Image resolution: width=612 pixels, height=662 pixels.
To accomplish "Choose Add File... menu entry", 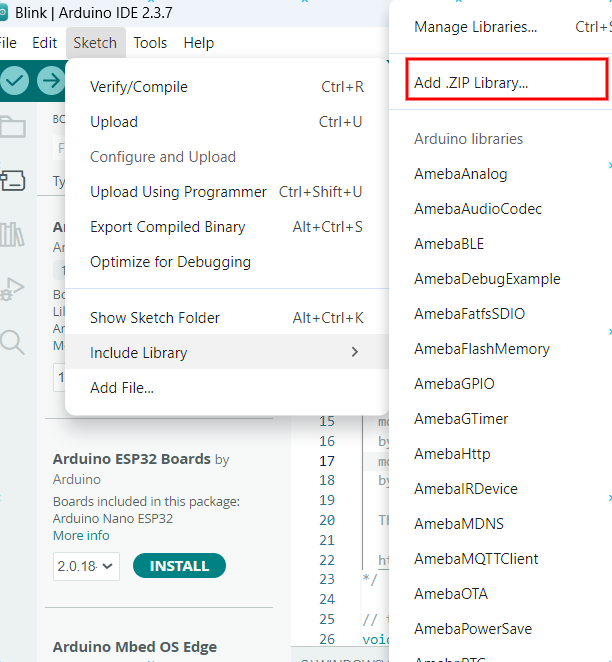I will coord(227,388).
